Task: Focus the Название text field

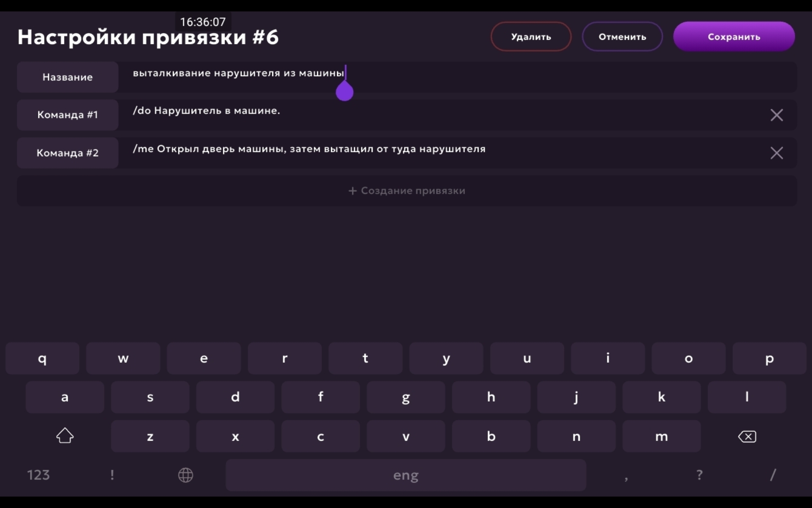Action: (457, 77)
